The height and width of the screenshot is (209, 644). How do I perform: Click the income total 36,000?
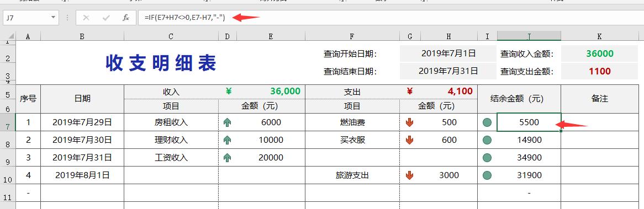tap(285, 91)
